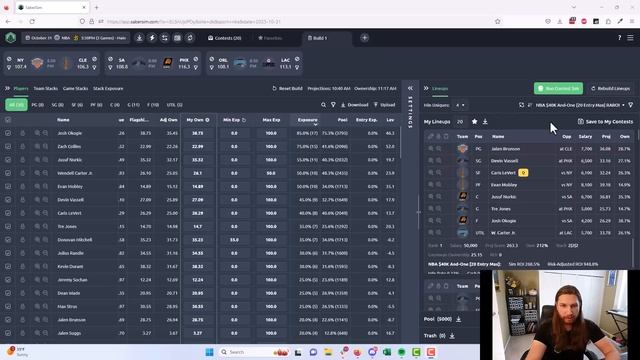Click the search icon above player table
Screen dimensions: 640x360
click(x=323, y=105)
